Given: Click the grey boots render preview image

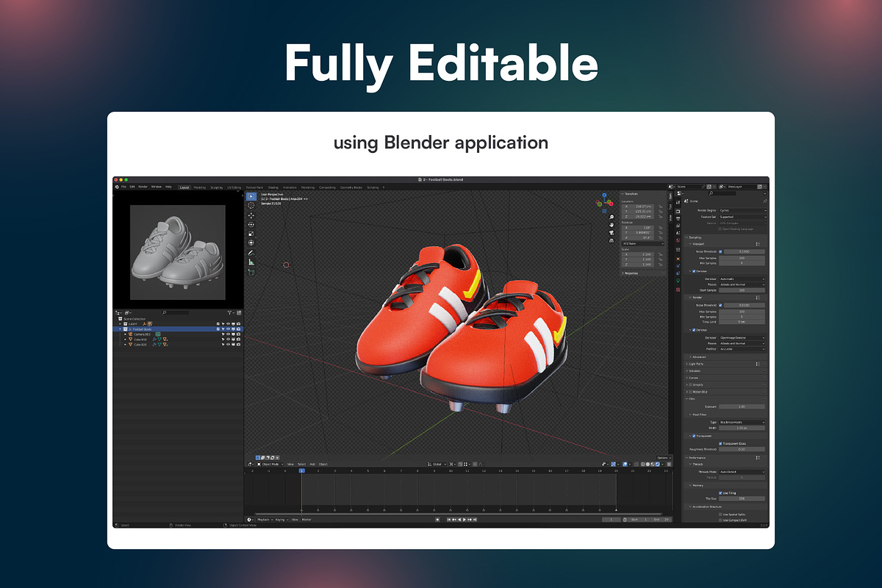Looking at the screenshot, I should click(x=178, y=252).
